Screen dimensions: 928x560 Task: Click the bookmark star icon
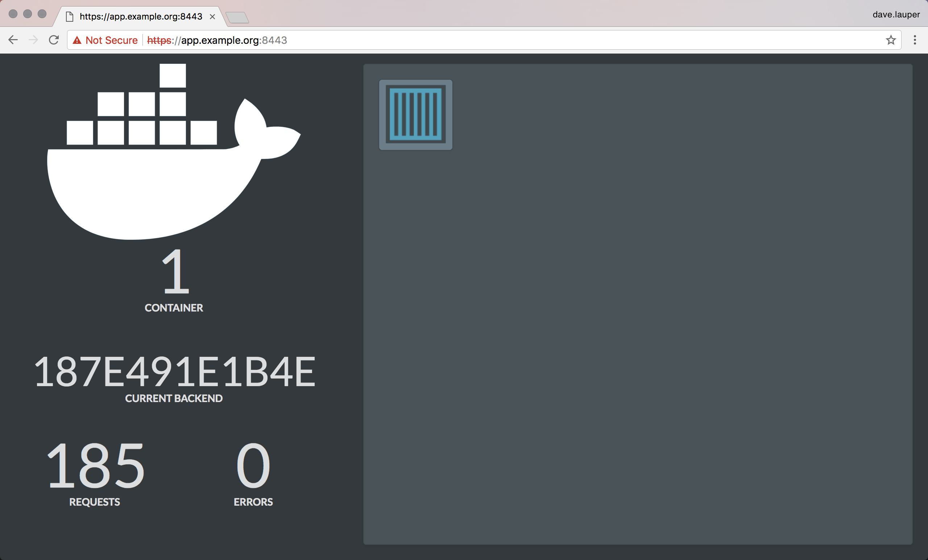pos(891,40)
